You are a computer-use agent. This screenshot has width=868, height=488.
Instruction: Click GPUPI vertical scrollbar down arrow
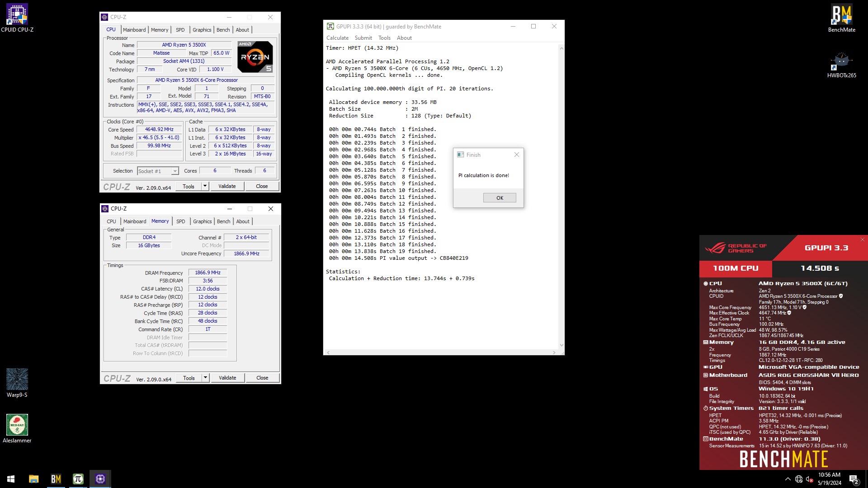561,345
